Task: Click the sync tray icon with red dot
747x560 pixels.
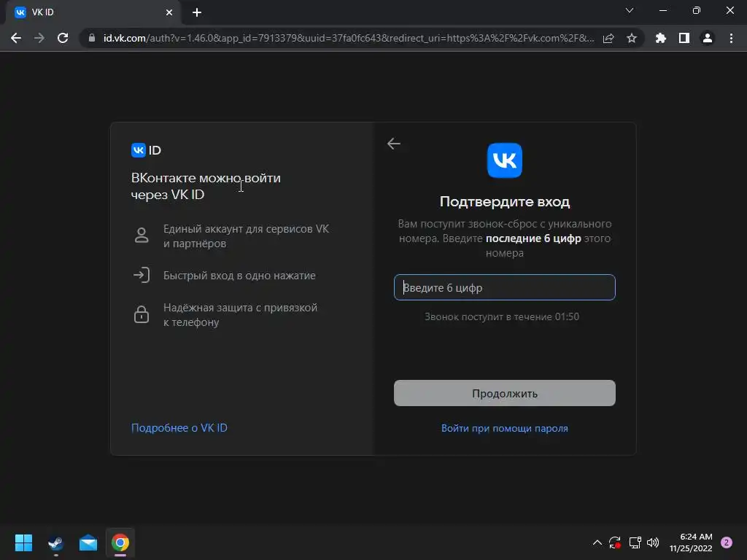Action: point(615,542)
